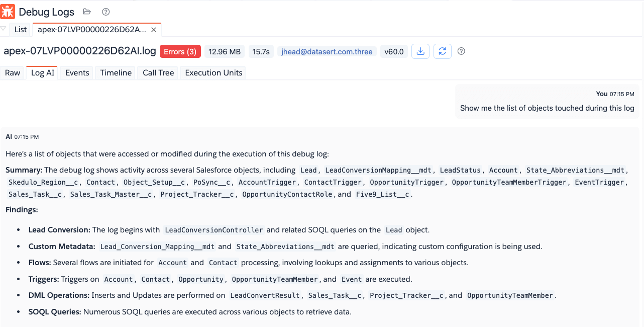Click the jhead@datasert.com.three user link

(327, 52)
